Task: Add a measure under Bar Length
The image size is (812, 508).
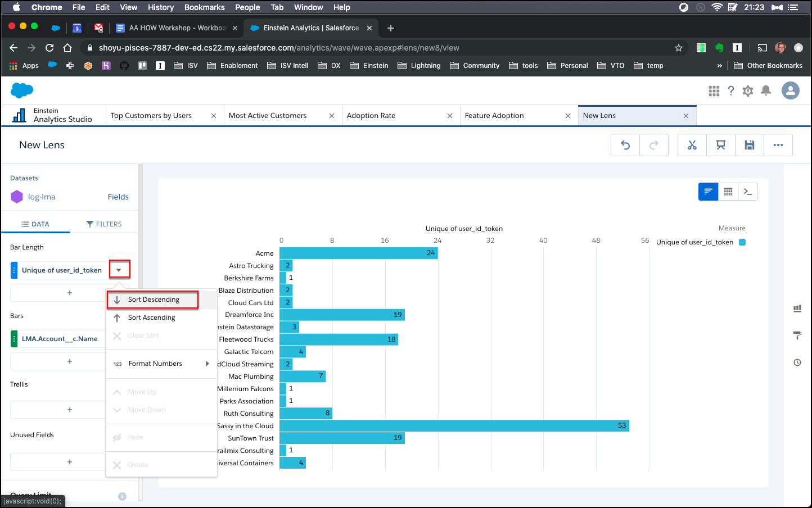Action: 70,293
